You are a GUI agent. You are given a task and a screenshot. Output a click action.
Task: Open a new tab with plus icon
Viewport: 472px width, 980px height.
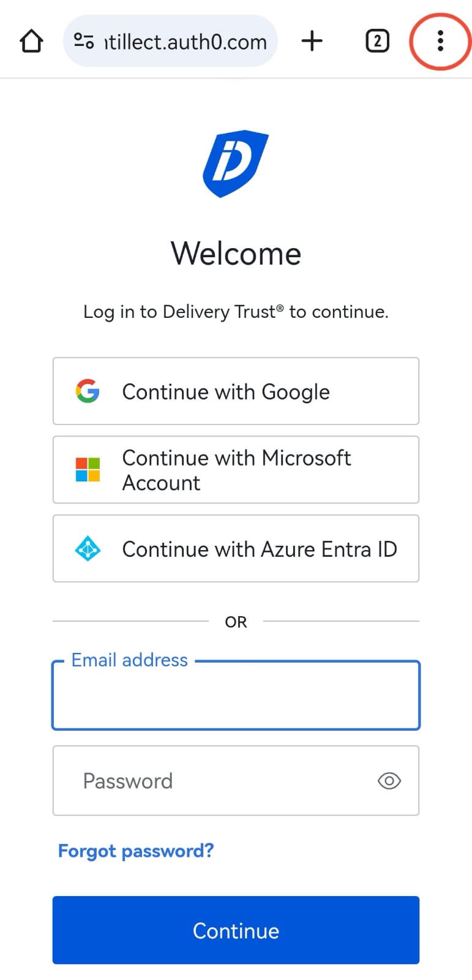click(312, 41)
